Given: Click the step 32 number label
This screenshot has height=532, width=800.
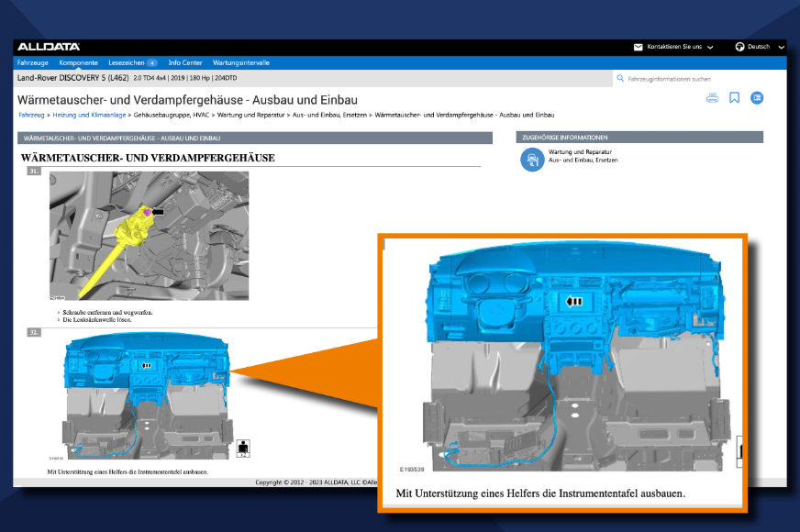Looking at the screenshot, I should [34, 332].
